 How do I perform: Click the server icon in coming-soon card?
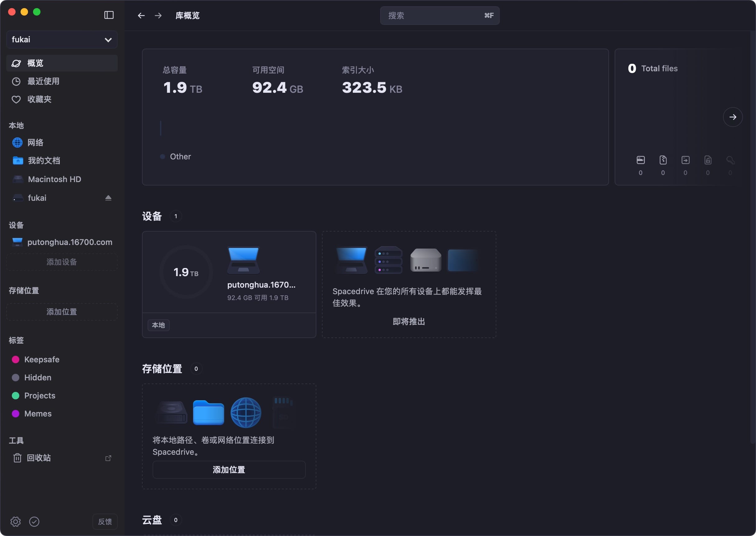pos(388,260)
